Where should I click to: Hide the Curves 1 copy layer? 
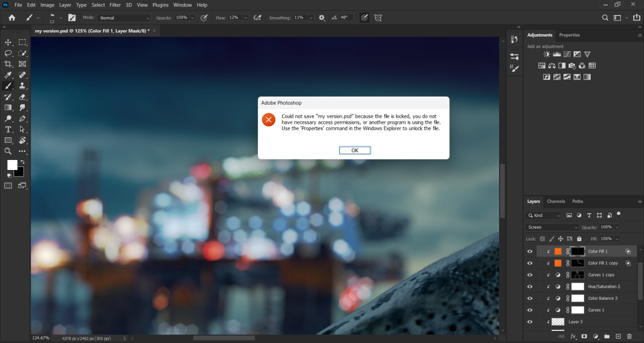530,275
